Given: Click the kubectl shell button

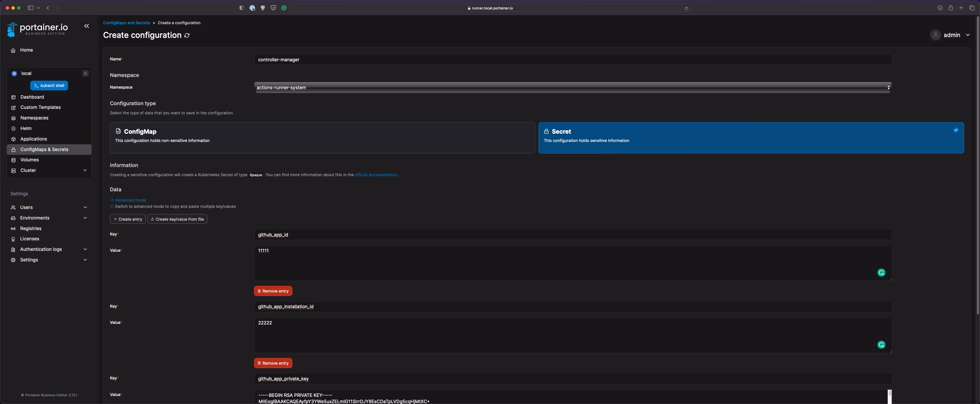Looking at the screenshot, I should point(49,86).
